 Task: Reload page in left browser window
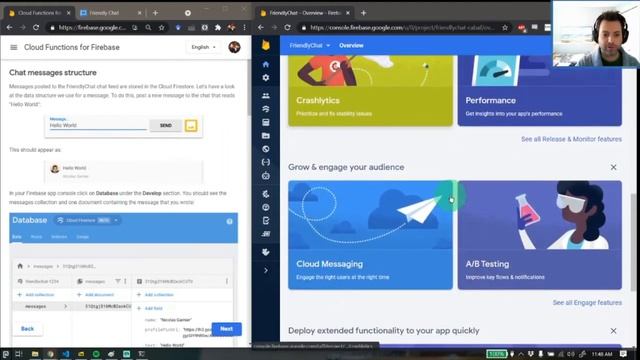[36, 27]
